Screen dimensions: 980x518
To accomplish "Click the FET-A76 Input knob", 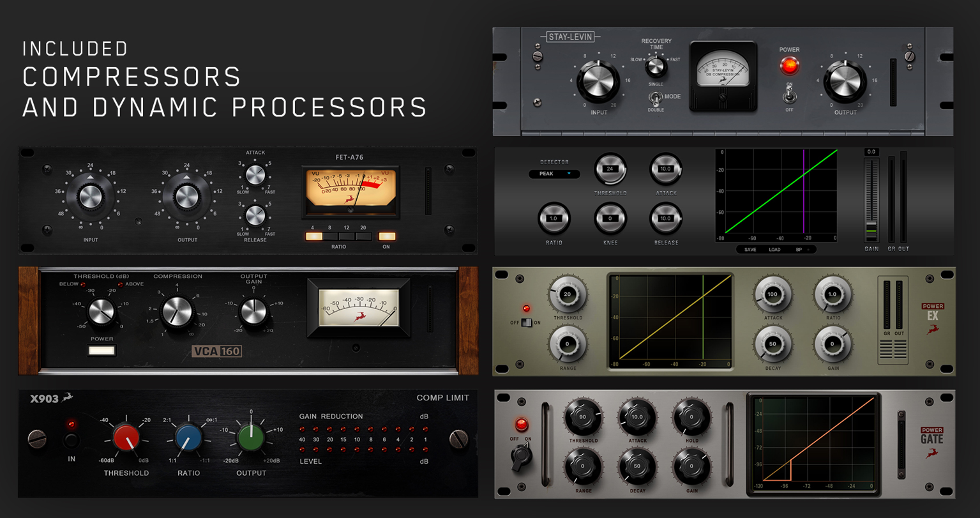I will click(x=91, y=197).
